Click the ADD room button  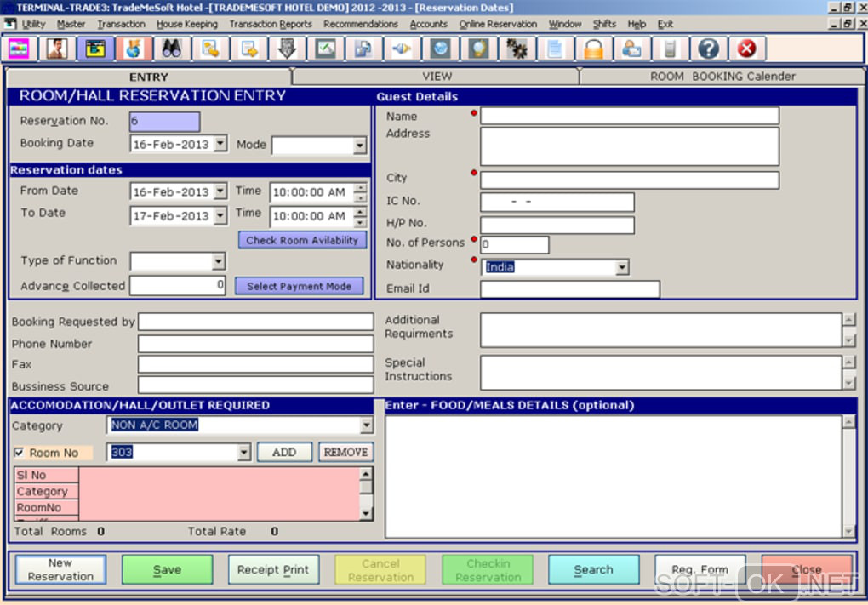pyautogui.click(x=284, y=452)
